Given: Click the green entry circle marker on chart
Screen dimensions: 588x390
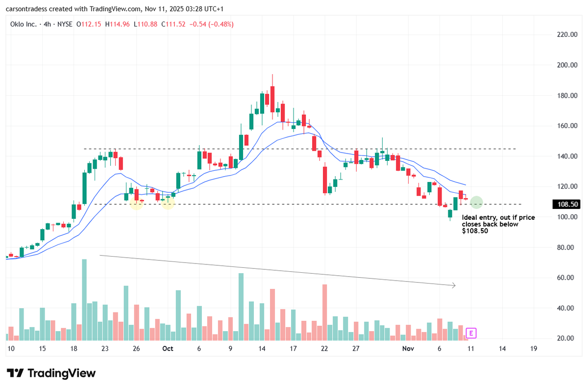Looking at the screenshot, I should pos(476,202).
